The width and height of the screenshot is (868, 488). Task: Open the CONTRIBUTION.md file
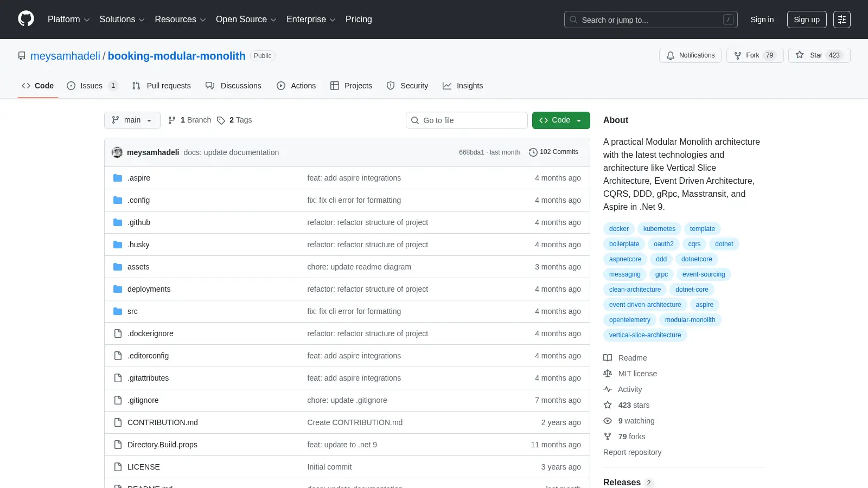point(162,422)
